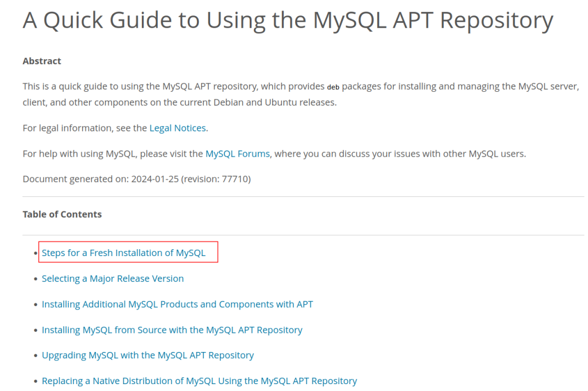
Task: Click the bullet beside Steps for Fresh Installation
Action: coord(36,253)
